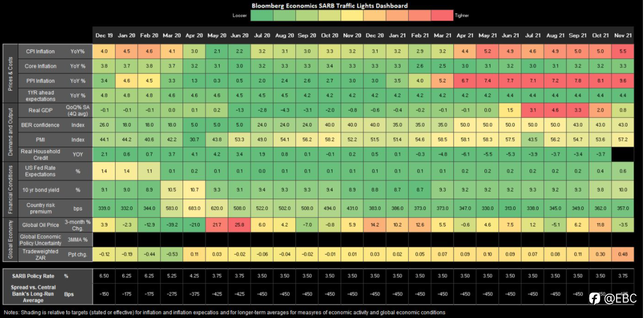
Task: Click the Country risk premium row label
Action: pos(41,208)
